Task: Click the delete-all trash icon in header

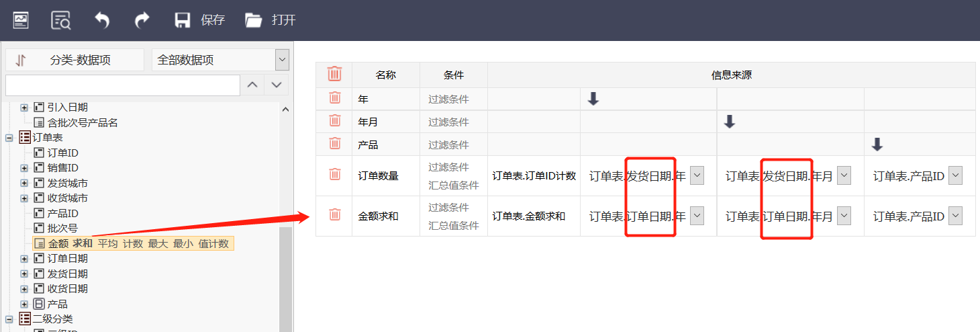Action: (x=334, y=75)
